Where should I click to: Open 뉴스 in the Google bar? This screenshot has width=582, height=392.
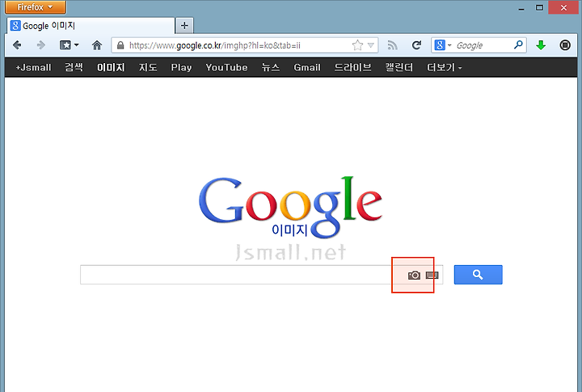coord(271,67)
